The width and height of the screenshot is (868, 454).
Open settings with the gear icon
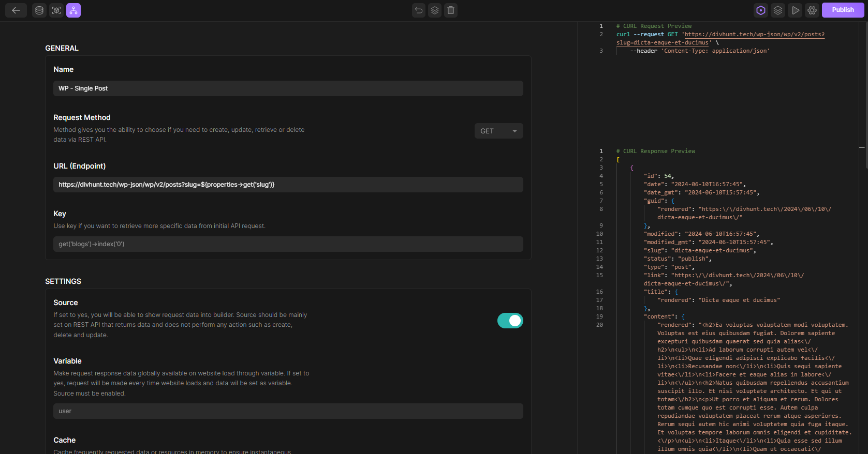(812, 10)
